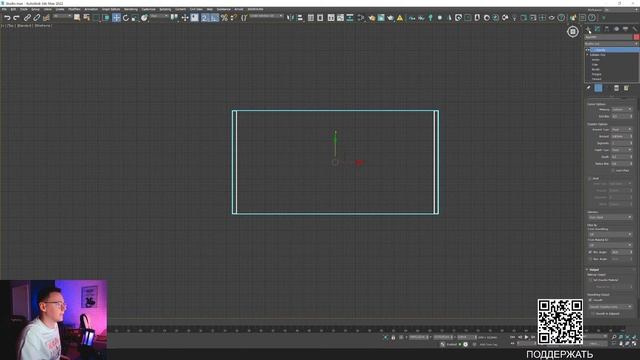640x360 pixels.
Task: Toggle Chamfer modifier visibility eye
Action: (x=588, y=50)
